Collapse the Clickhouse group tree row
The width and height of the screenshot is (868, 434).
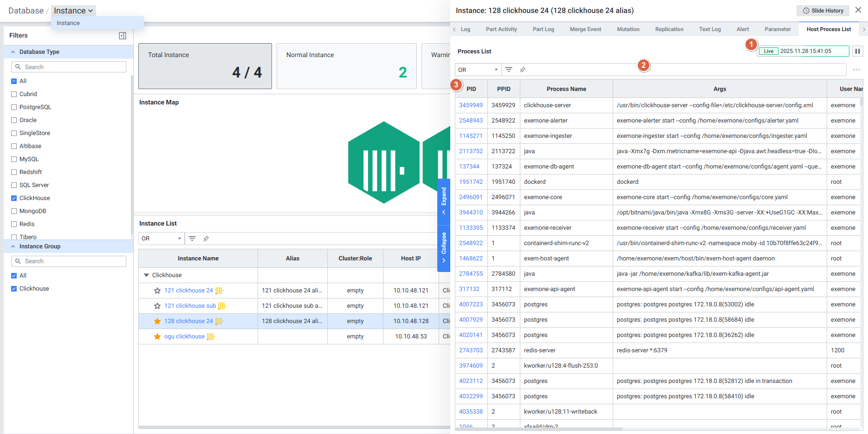pos(147,275)
